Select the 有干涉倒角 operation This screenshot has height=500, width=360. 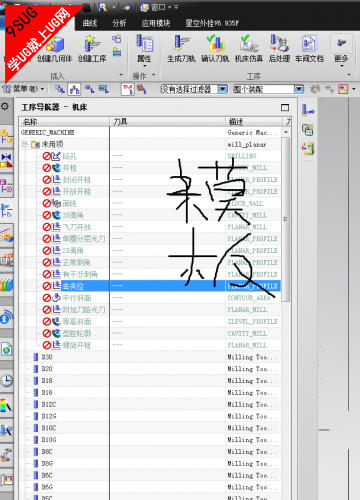tap(80, 274)
